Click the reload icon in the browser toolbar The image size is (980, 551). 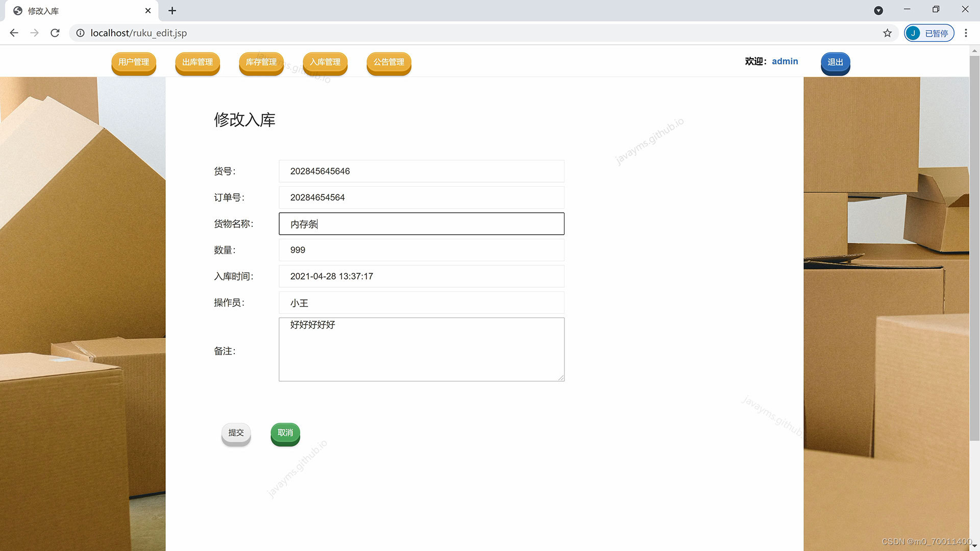(x=55, y=33)
